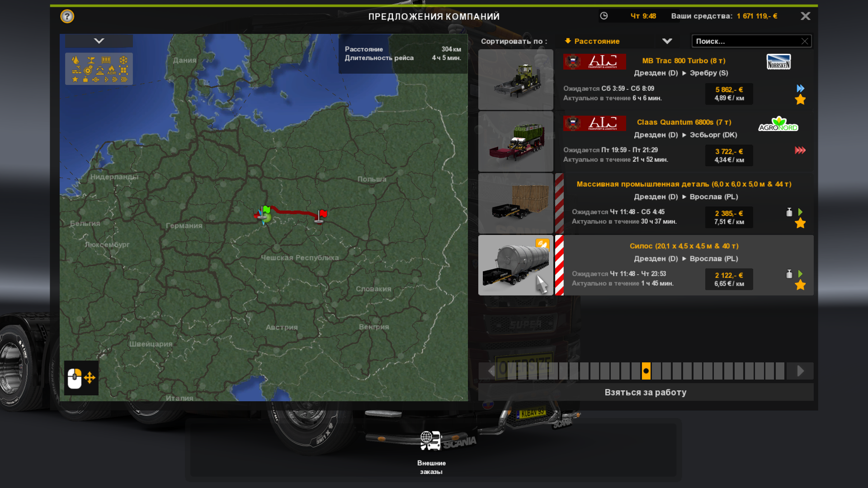Click the active orange page indicator
The width and height of the screenshot is (868, 488).
pos(646,371)
